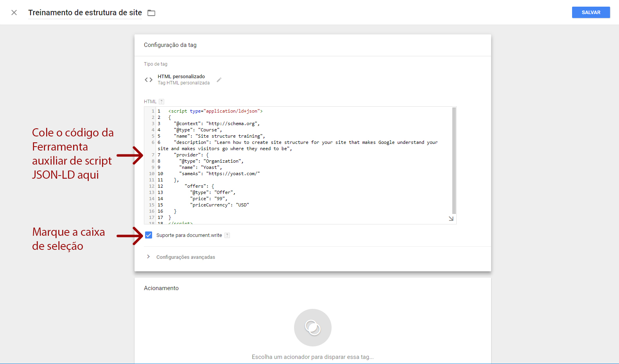
Task: Click the folder icon next to tag name
Action: (151, 13)
